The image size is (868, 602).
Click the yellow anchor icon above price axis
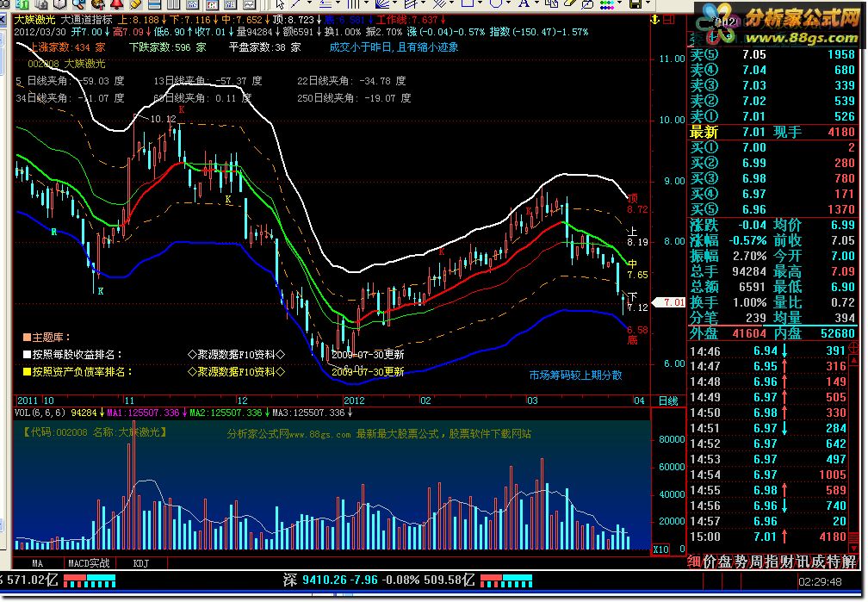[654, 20]
